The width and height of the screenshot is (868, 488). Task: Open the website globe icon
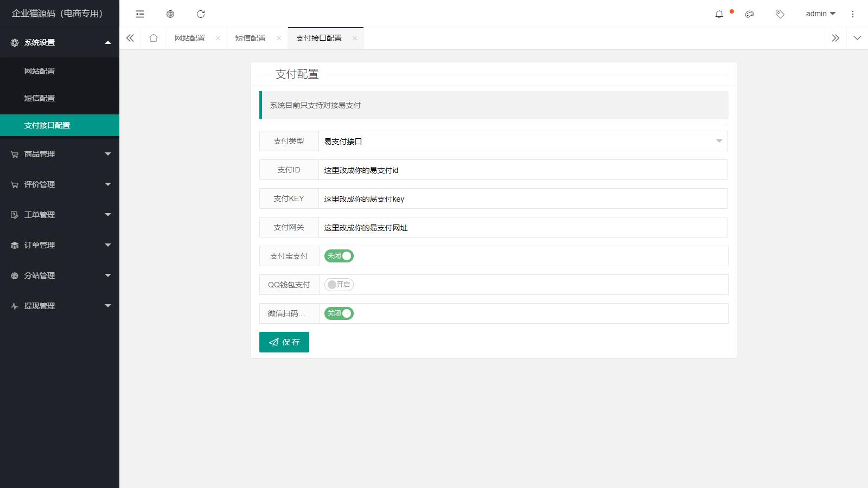pyautogui.click(x=170, y=14)
